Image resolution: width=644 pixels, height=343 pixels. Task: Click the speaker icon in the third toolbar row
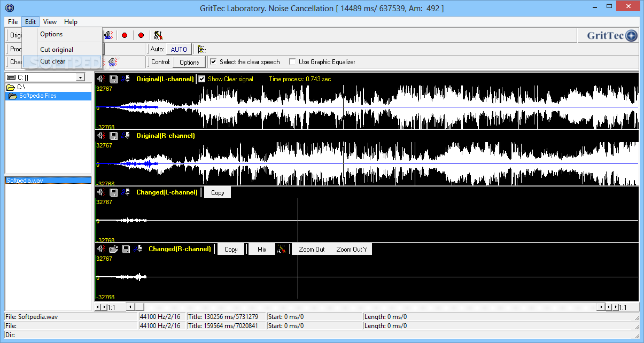113,62
